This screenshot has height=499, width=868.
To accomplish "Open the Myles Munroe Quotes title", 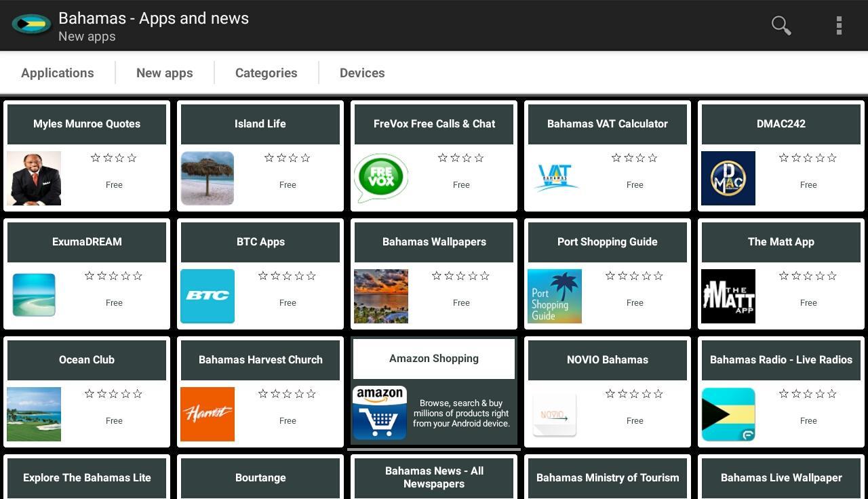I will point(87,124).
